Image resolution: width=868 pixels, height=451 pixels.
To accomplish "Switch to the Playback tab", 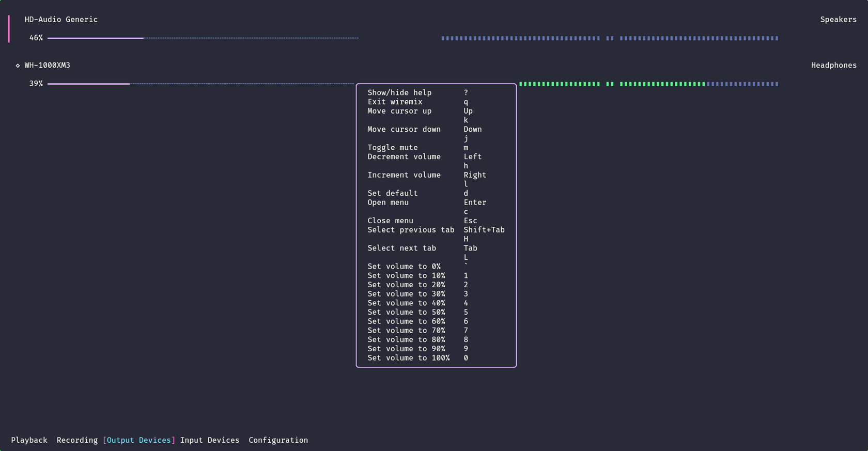I will tap(29, 440).
